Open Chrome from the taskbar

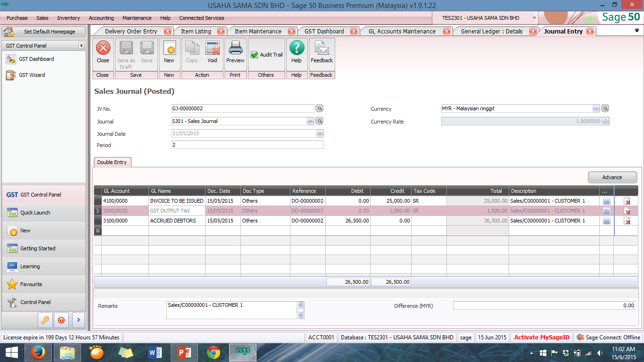tap(213, 352)
